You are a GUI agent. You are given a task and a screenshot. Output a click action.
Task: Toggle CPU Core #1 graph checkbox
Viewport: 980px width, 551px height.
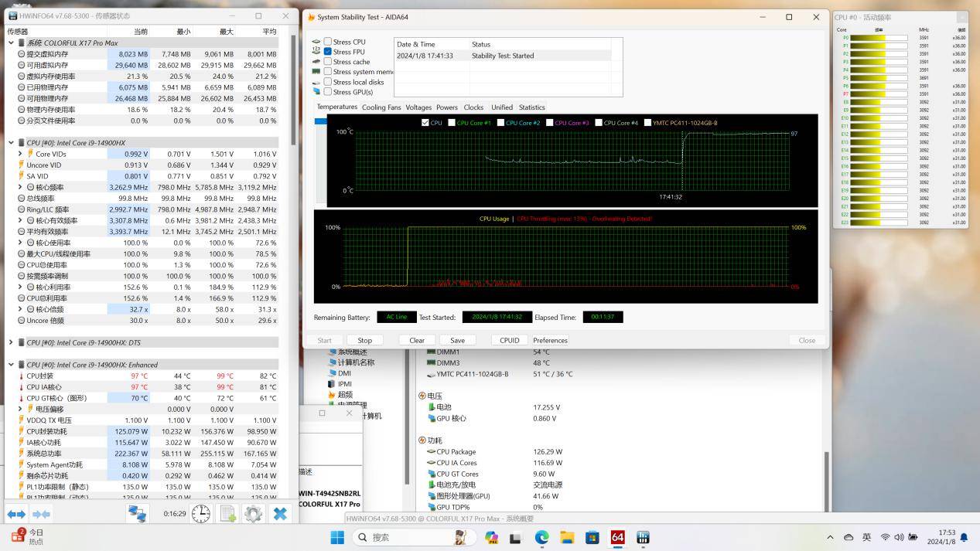452,123
